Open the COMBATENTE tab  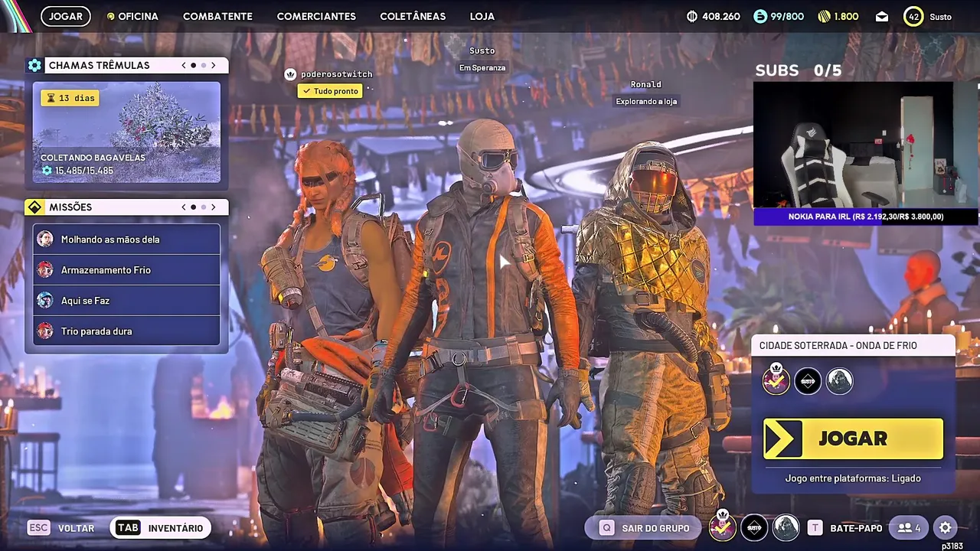click(217, 16)
